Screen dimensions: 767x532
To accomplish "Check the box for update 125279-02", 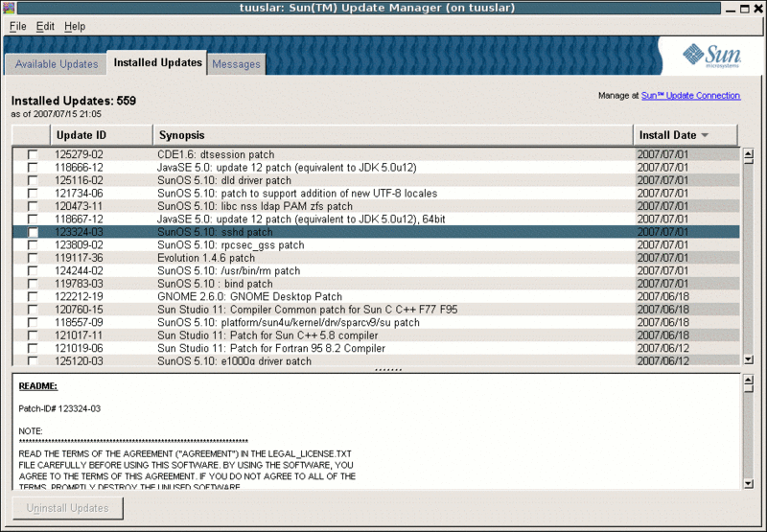I will (33, 154).
